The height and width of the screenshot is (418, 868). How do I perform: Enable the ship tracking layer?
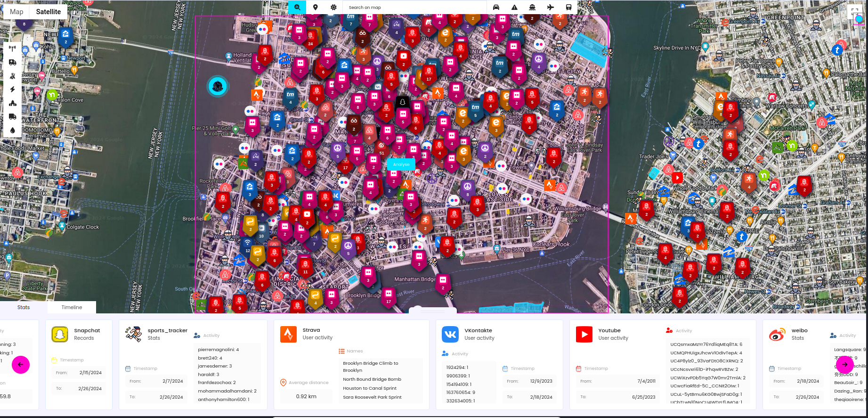(532, 7)
